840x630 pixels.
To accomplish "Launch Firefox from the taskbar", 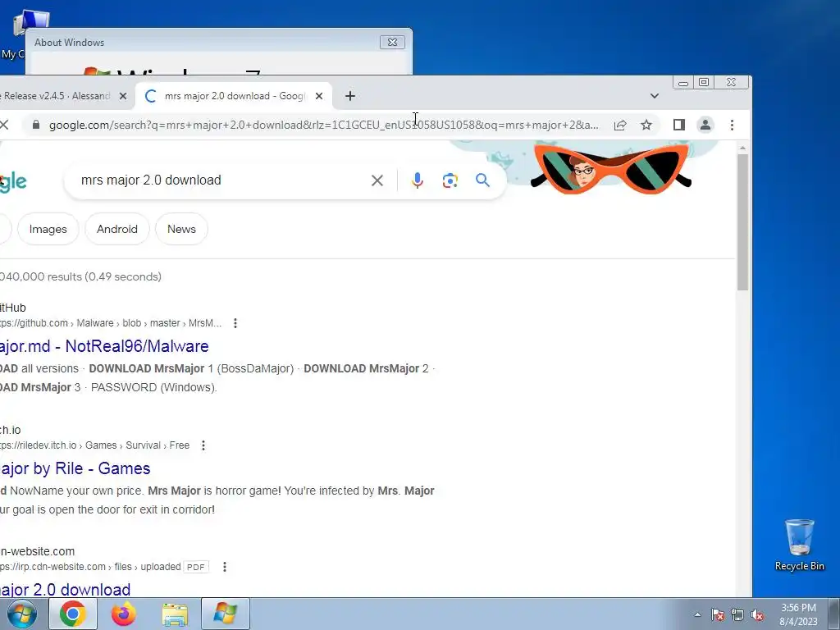I will point(124,614).
